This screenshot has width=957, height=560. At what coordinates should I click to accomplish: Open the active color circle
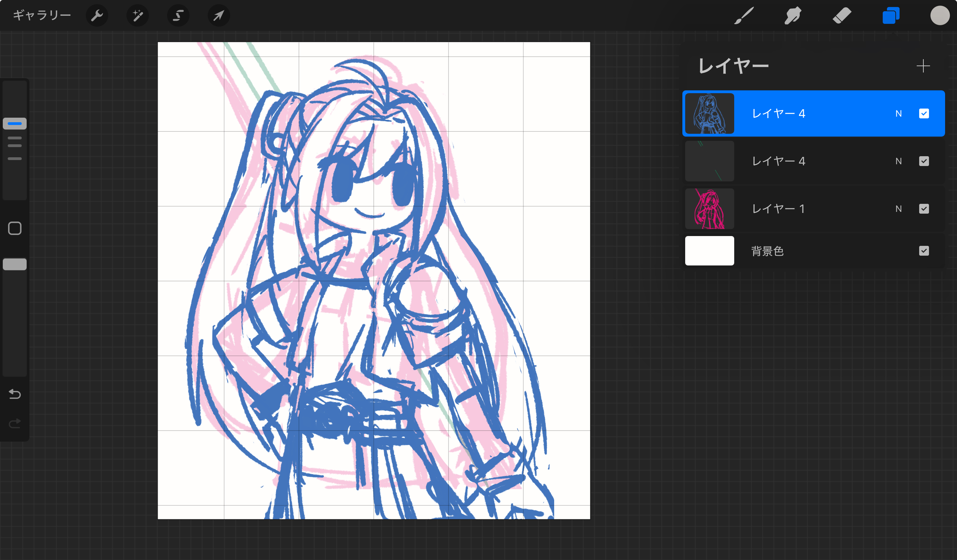pyautogui.click(x=940, y=15)
